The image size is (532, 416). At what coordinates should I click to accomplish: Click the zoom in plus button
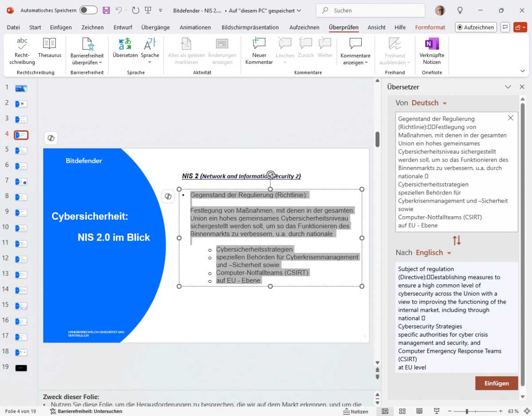pyautogui.click(x=501, y=411)
